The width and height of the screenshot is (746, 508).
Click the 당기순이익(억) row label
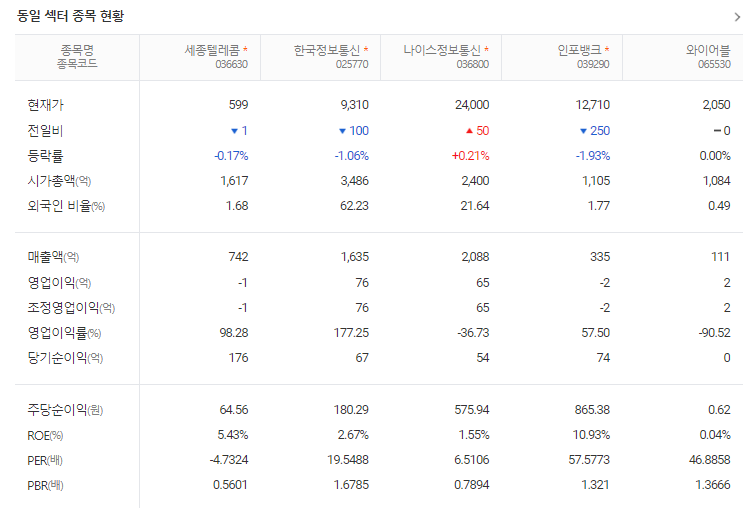pos(65,358)
